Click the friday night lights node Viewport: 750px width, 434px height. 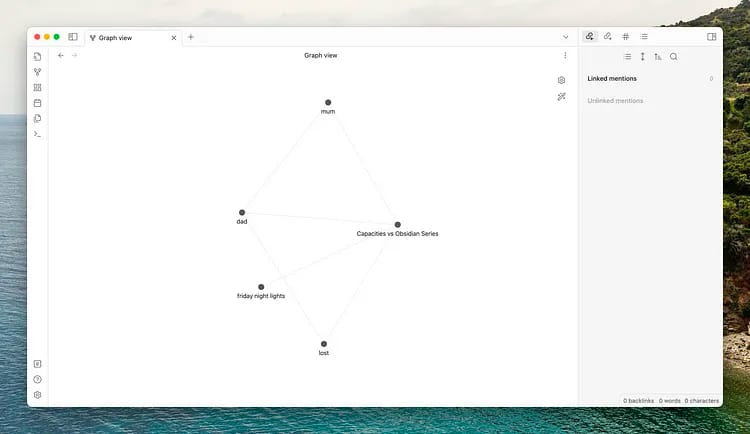tap(261, 287)
